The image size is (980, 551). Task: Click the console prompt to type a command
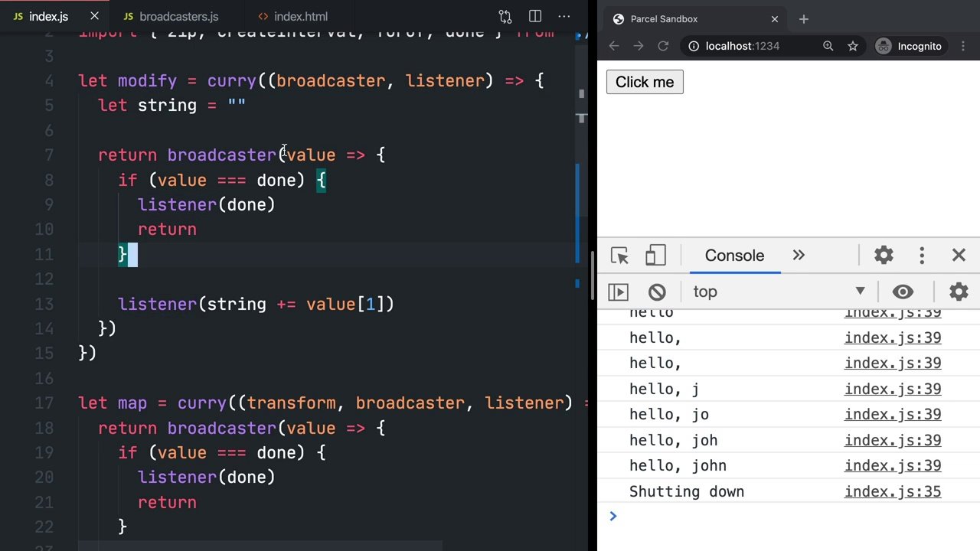pyautogui.click(x=727, y=517)
